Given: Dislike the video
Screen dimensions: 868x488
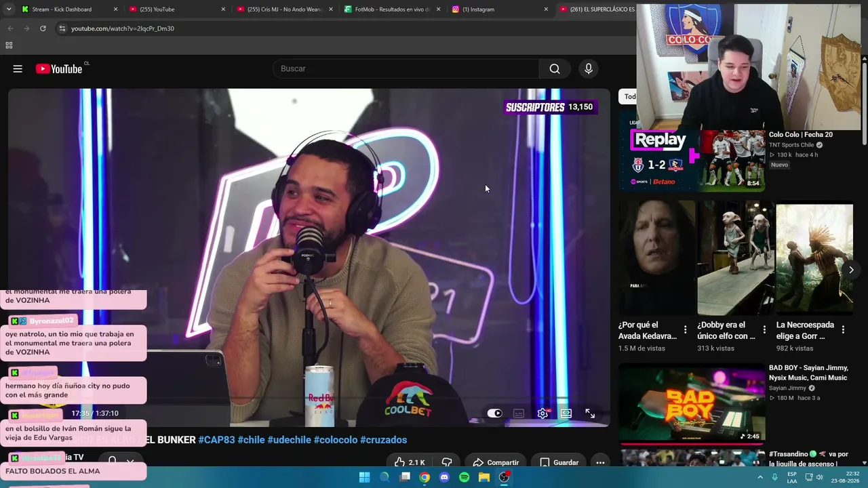Looking at the screenshot, I should [447, 462].
